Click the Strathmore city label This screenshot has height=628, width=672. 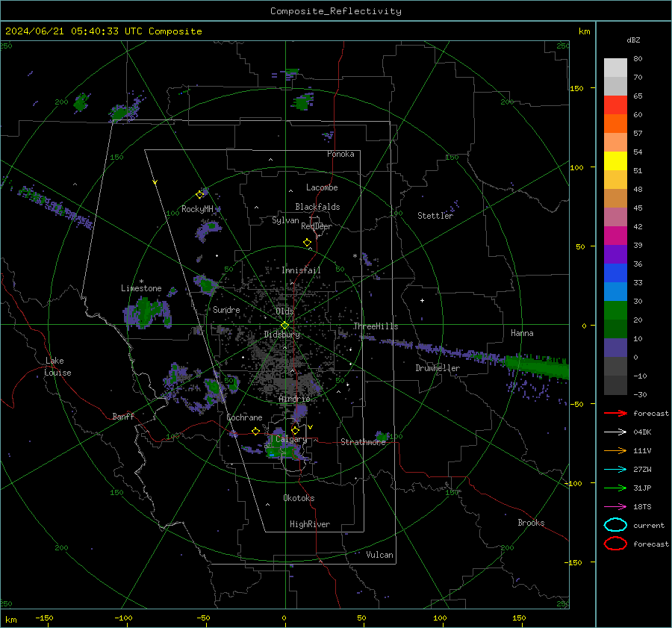point(364,442)
